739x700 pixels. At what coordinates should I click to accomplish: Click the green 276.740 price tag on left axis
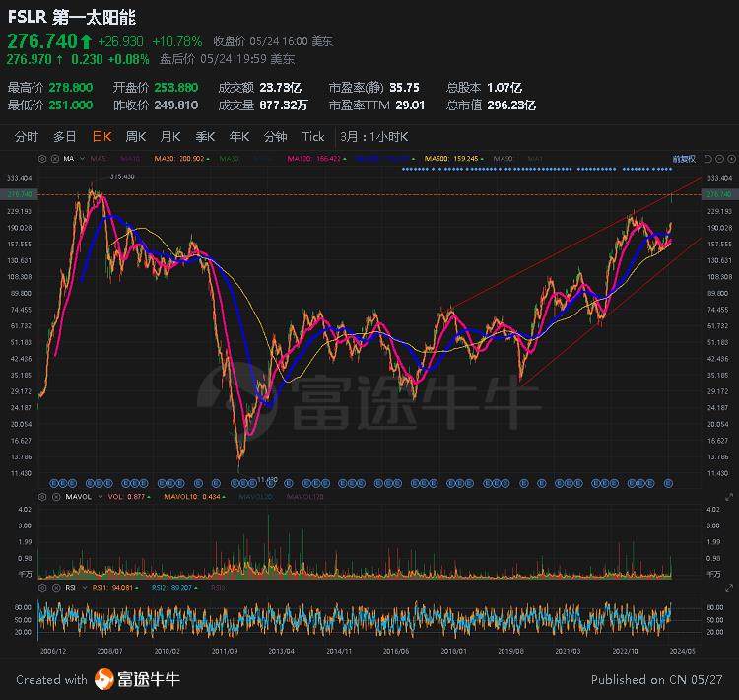click(19, 194)
